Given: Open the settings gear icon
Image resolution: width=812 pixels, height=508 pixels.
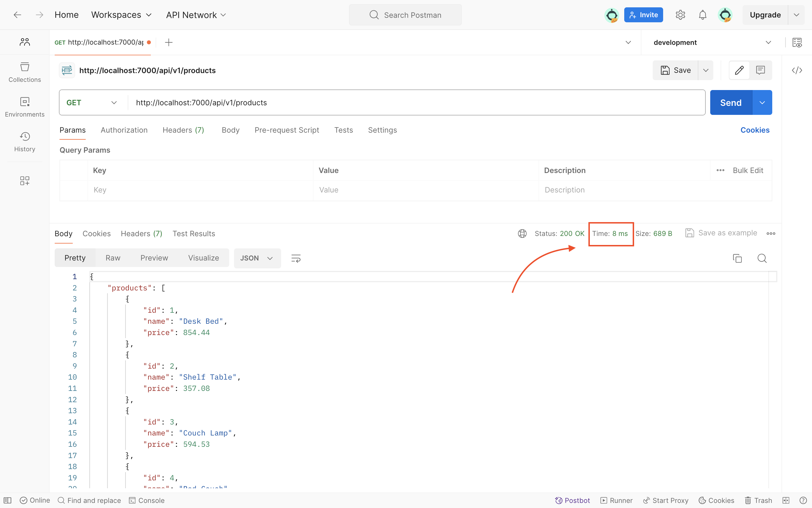Looking at the screenshot, I should click(680, 15).
